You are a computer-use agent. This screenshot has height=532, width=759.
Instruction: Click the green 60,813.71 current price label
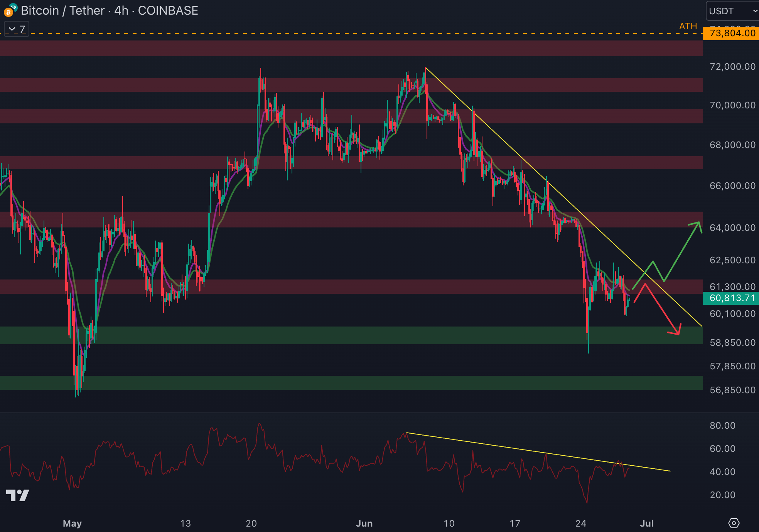tap(732, 298)
